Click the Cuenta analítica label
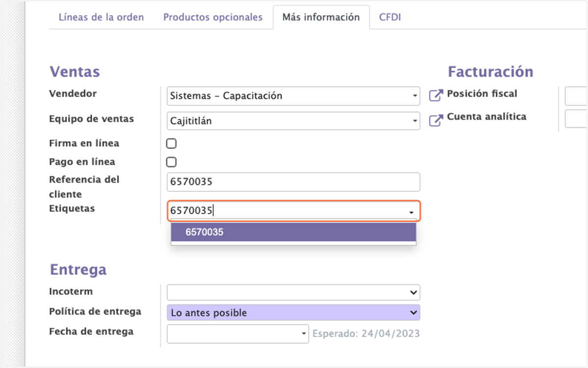The height and width of the screenshot is (368, 588). point(487,117)
